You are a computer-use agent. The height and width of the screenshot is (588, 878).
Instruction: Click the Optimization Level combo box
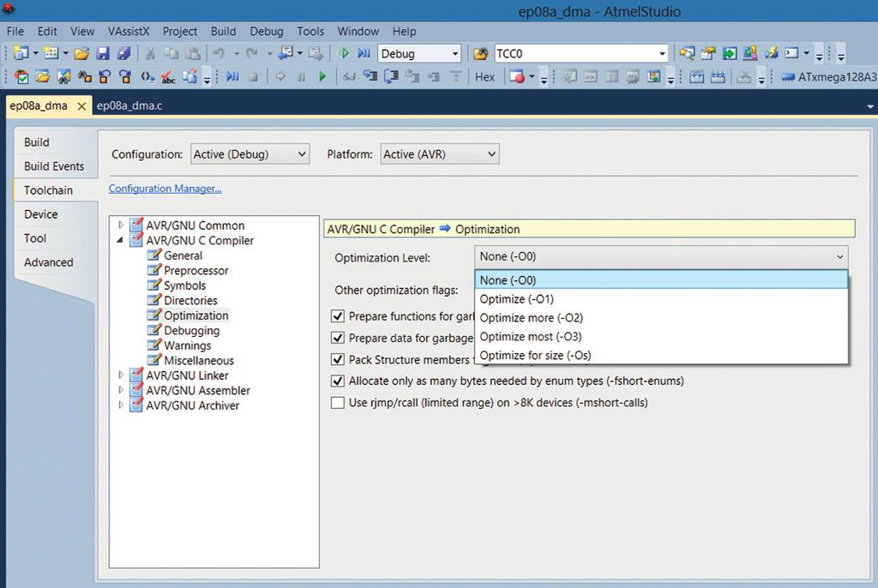[661, 256]
